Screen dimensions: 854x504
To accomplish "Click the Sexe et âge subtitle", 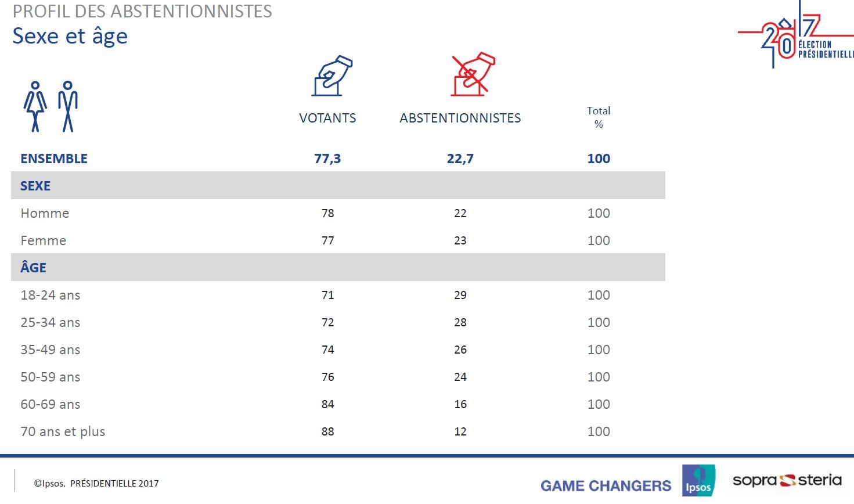I will [70, 36].
